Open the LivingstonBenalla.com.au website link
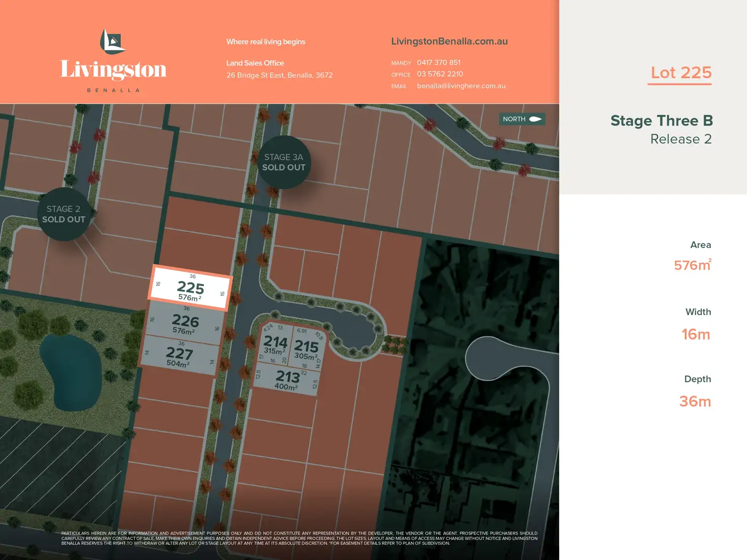747x560 pixels. click(449, 42)
